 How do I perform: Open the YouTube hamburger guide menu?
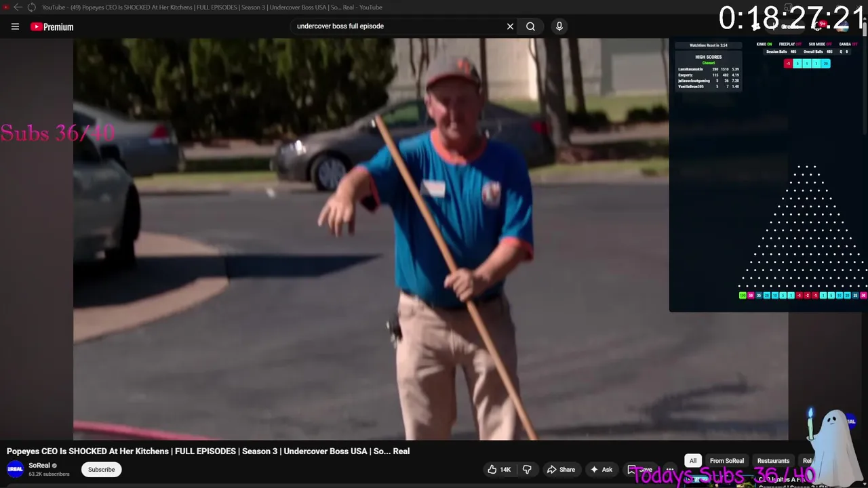(x=15, y=26)
